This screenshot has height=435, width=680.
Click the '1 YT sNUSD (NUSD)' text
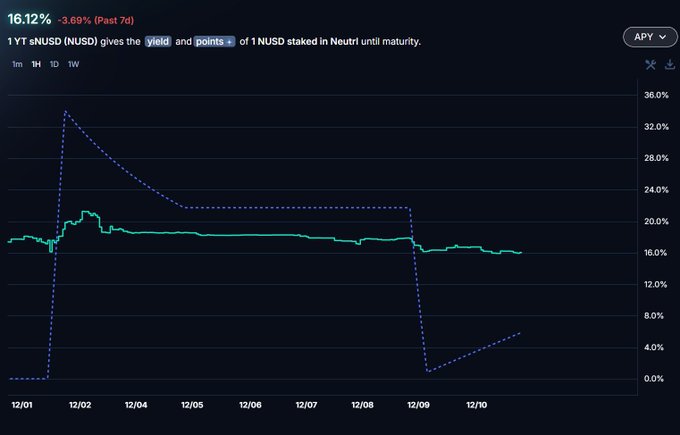pyautogui.click(x=52, y=41)
